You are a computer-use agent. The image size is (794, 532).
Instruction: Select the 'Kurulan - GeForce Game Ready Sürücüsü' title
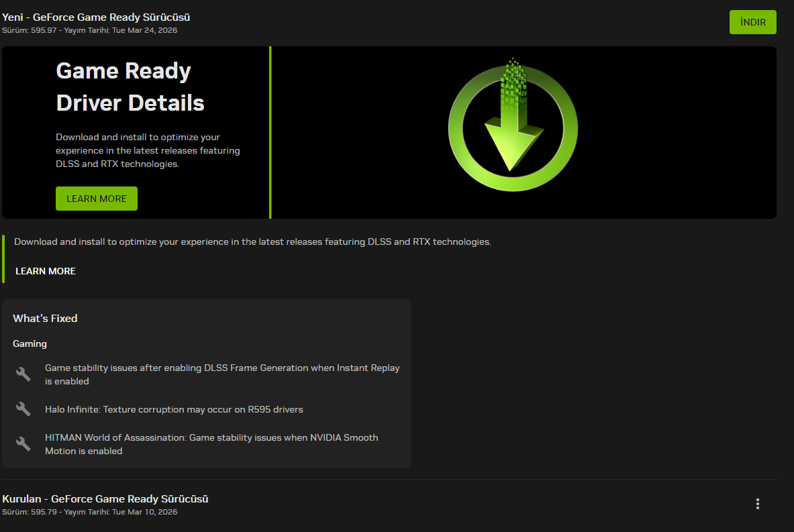pos(105,499)
